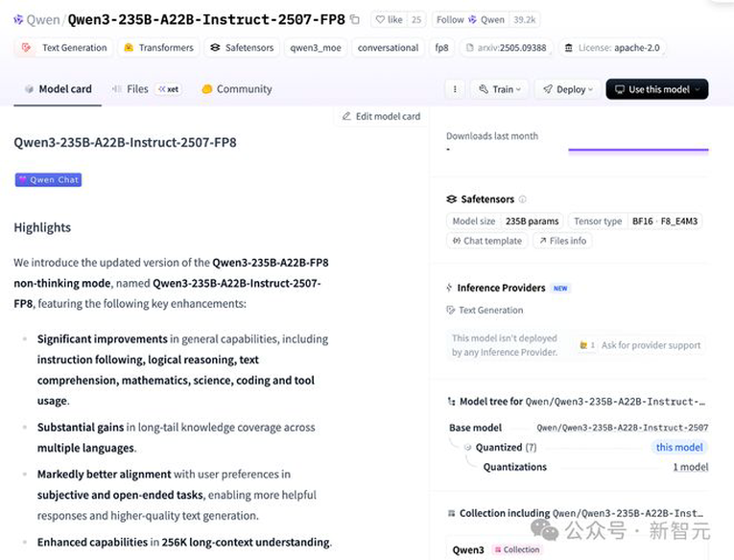Open the Community tab
The height and width of the screenshot is (560, 734).
point(237,89)
